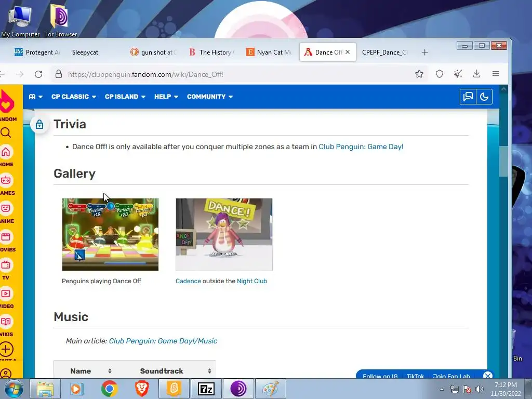
Task: Open a new browser tab
Action: pyautogui.click(x=424, y=52)
